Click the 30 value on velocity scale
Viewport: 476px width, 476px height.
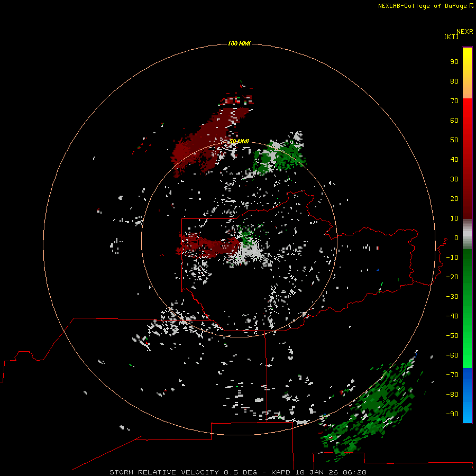tap(454, 179)
